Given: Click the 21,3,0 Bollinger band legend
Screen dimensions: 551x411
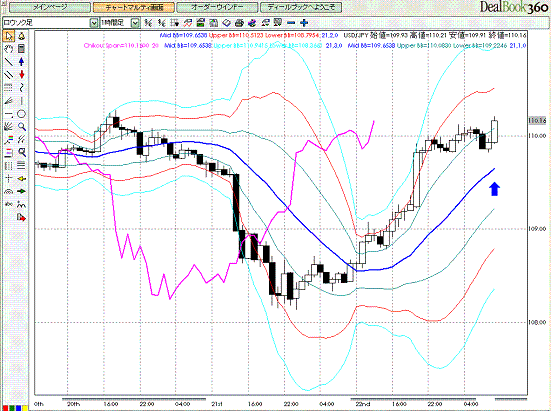Looking at the screenshot, I should click(334, 46).
